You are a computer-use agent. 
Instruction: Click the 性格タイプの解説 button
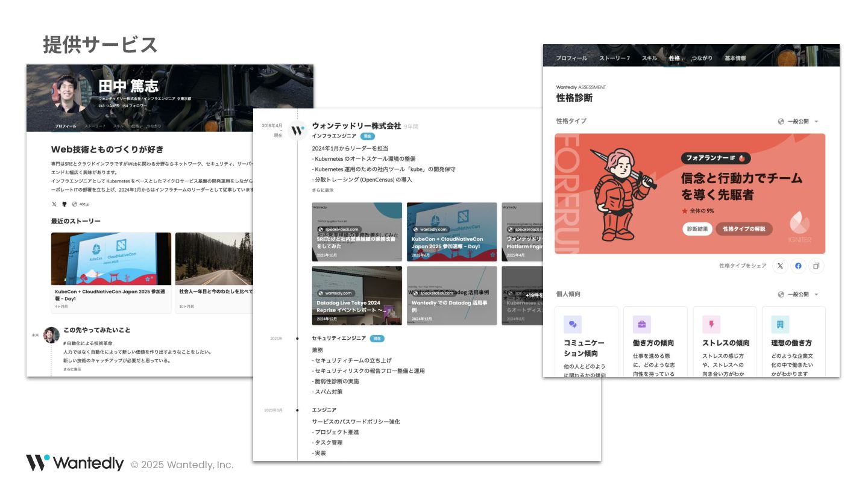tap(744, 229)
